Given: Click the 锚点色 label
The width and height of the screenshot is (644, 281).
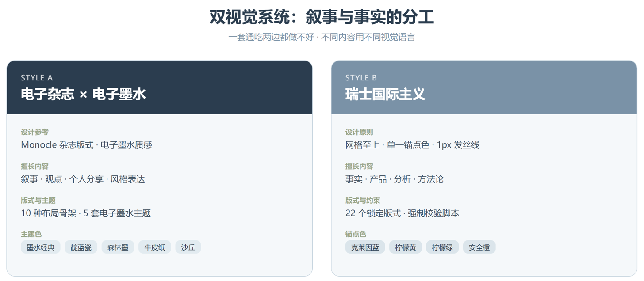Looking at the screenshot, I should 356,234.
